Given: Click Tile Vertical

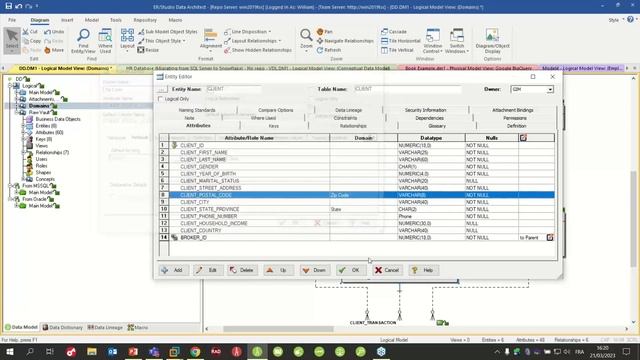Looking at the screenshot, I should point(397,50).
